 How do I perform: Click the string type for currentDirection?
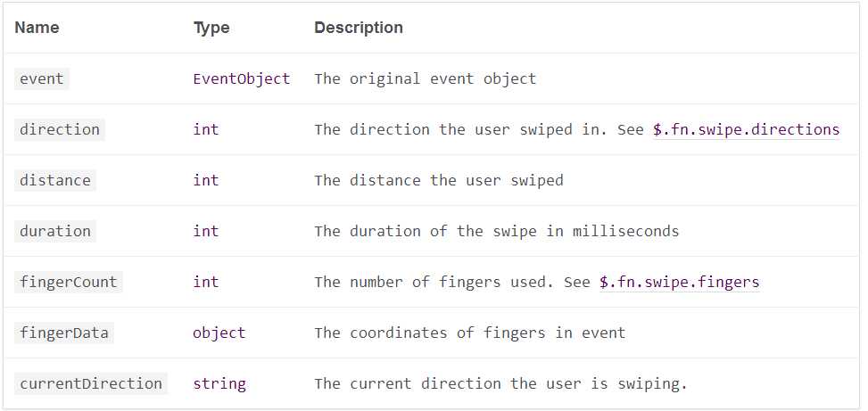coord(219,384)
